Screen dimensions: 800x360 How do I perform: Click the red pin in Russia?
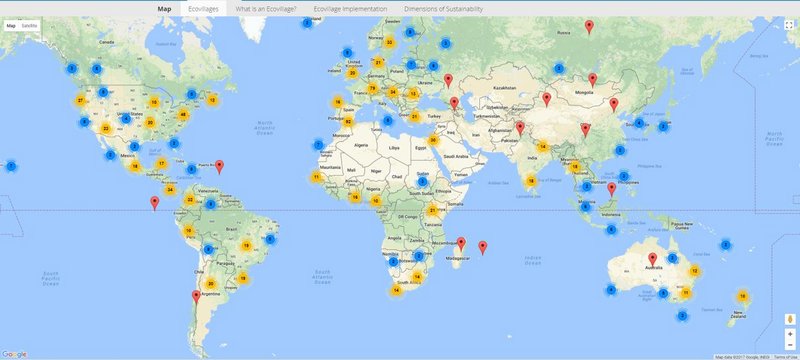[x=589, y=27]
